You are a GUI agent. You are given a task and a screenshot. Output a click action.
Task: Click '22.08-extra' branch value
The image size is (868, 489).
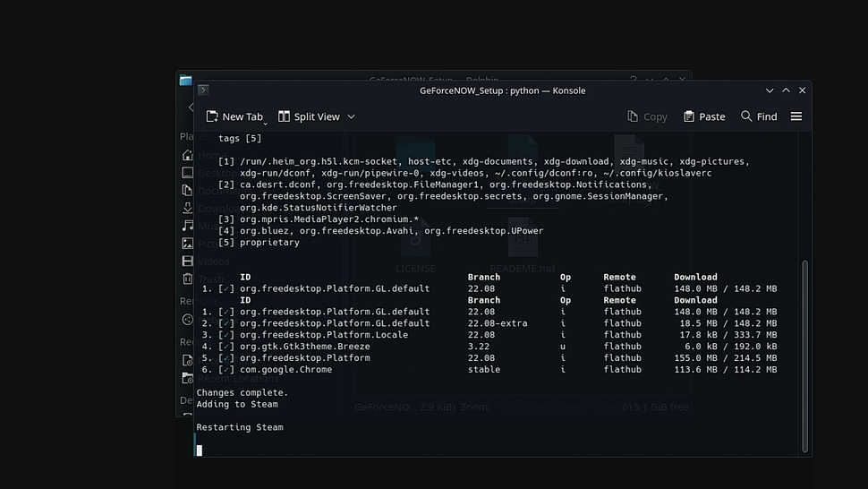coord(498,322)
